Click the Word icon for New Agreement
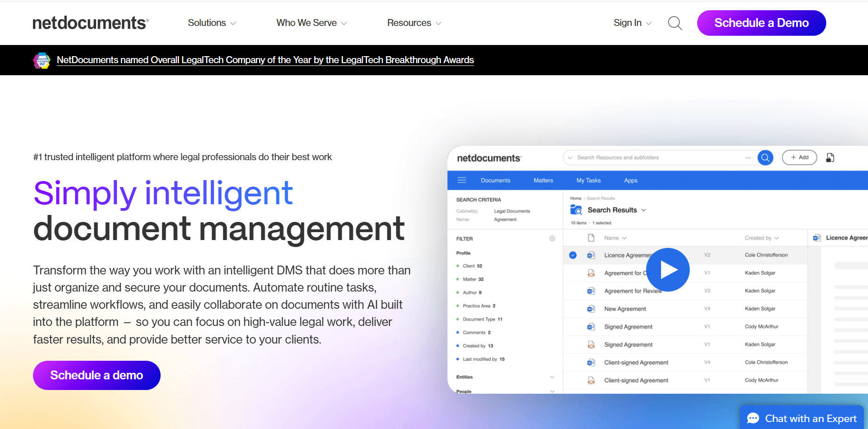The width and height of the screenshot is (868, 429). (591, 309)
